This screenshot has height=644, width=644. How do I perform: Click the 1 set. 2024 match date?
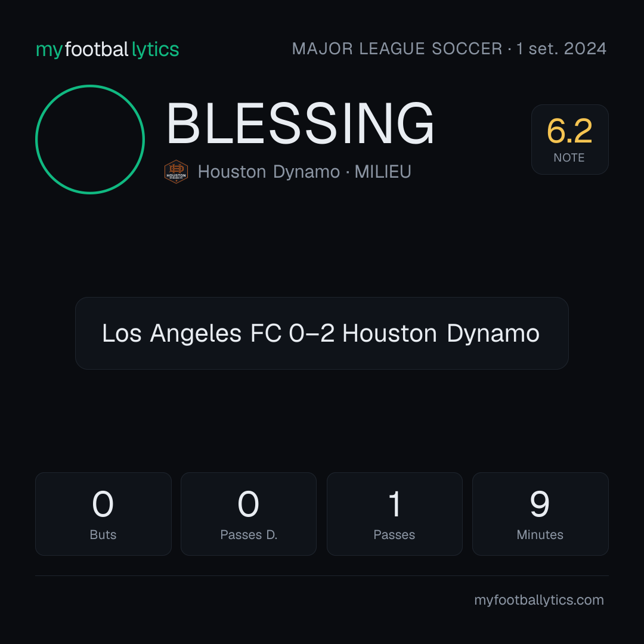[x=562, y=49]
